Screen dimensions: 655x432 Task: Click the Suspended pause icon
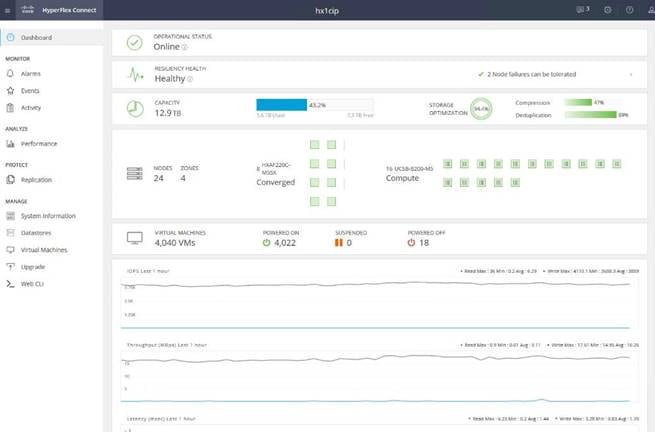coord(339,243)
